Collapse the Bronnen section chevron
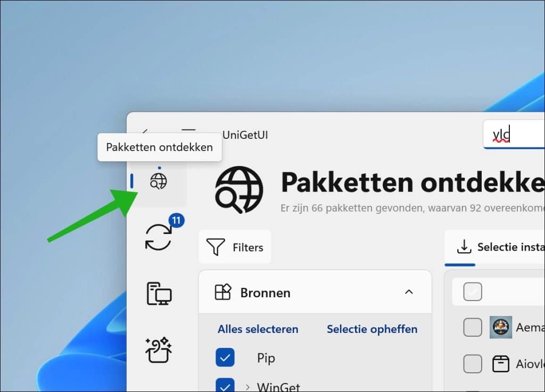Screen dimensions: 545x392 coord(409,292)
